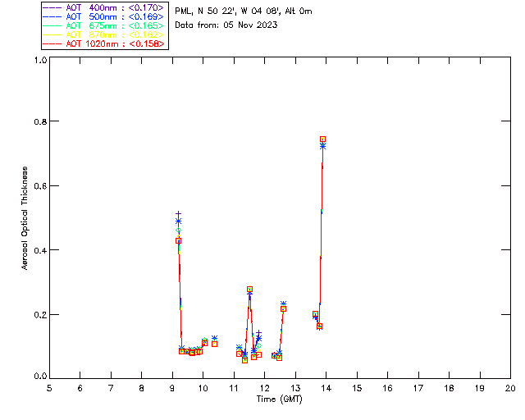Click the x-axis label 11
Screen dimensions: 525x420
coord(234,388)
